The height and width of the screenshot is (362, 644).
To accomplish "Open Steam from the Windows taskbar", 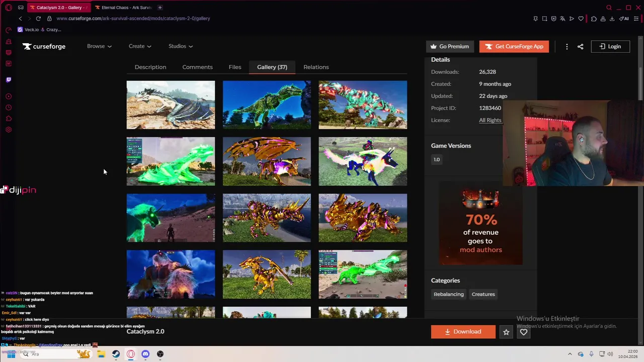I will (116, 354).
